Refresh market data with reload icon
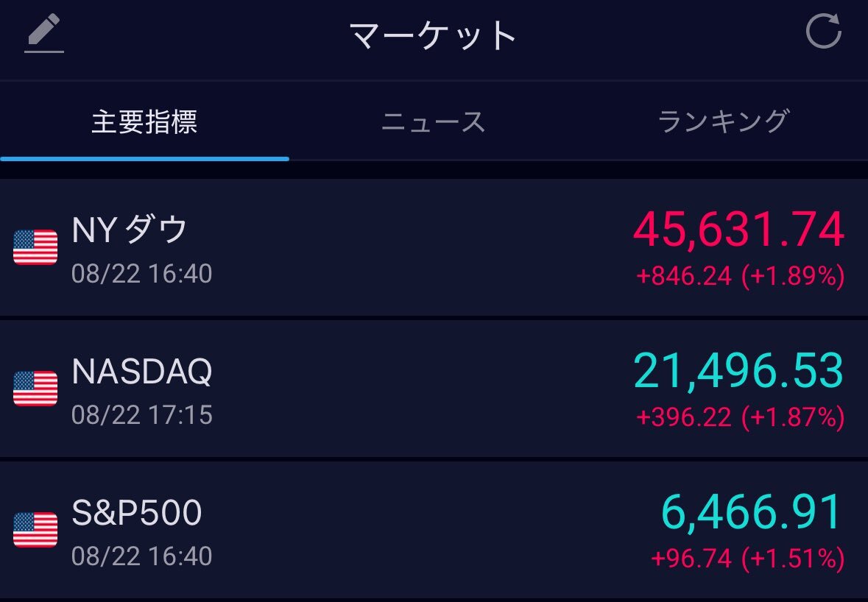 [823, 31]
